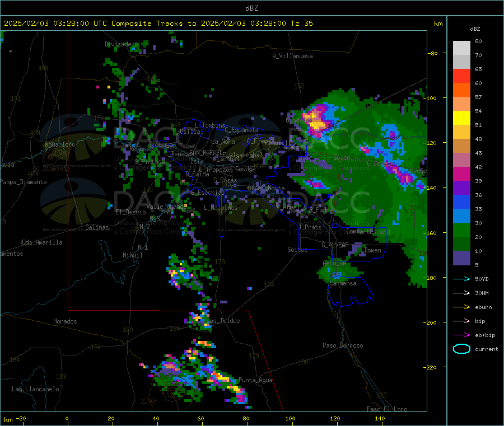The image size is (504, 426).
Task: Click the 'Agua_Toro' place label
Action: point(60,144)
